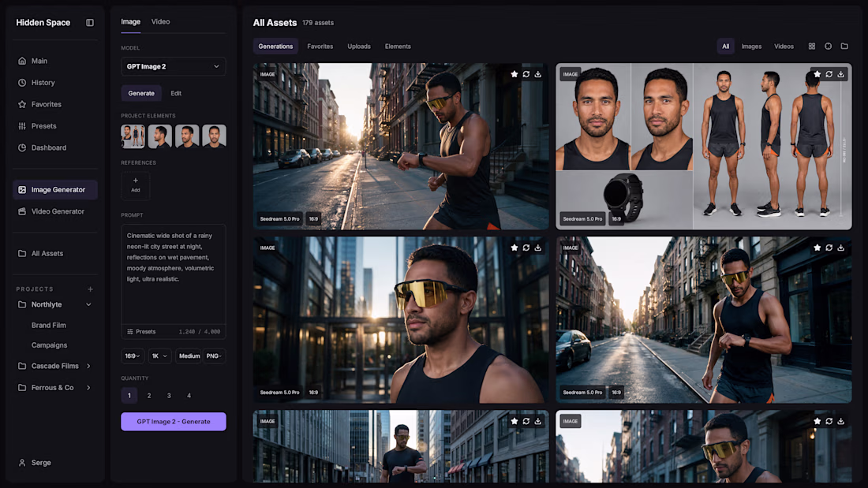
Task: Select Image Generator in sidebar
Action: coord(54,190)
